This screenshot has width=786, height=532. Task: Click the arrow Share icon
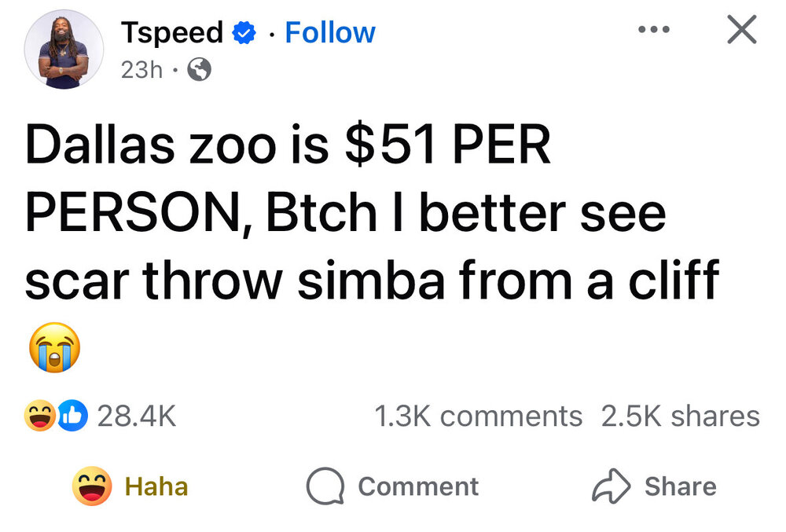(611, 486)
